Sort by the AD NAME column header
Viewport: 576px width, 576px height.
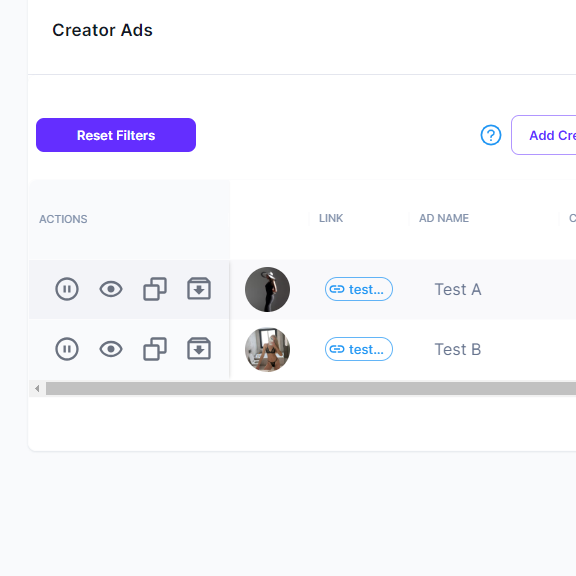444,218
